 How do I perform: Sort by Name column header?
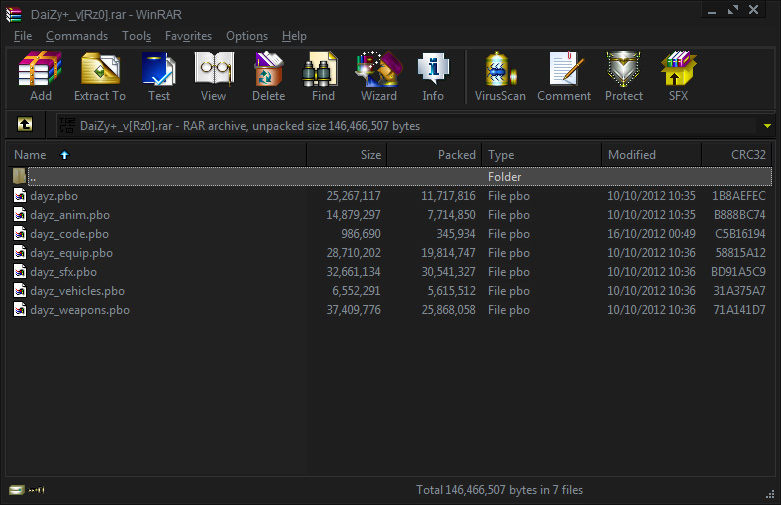pyautogui.click(x=157, y=155)
